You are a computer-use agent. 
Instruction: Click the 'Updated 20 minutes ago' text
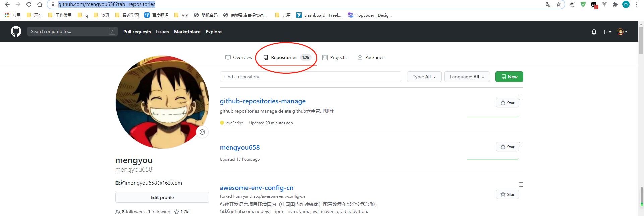tap(271, 123)
